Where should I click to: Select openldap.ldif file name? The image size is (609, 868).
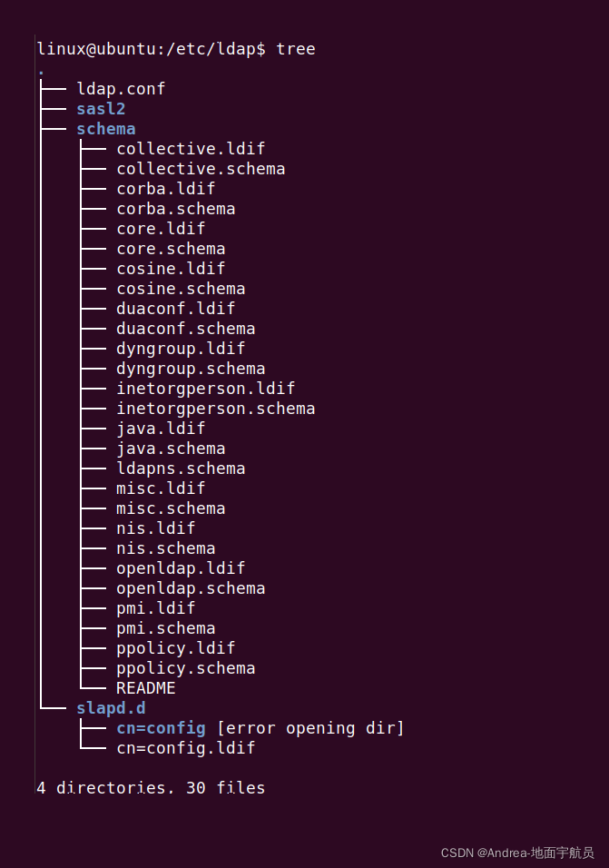(181, 568)
